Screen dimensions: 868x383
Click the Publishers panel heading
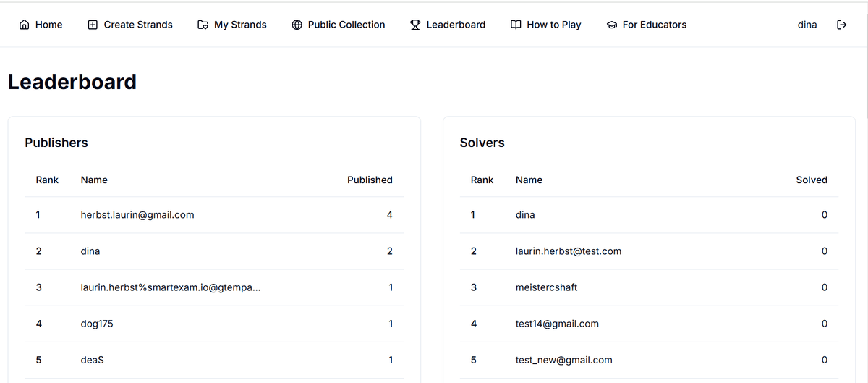56,143
